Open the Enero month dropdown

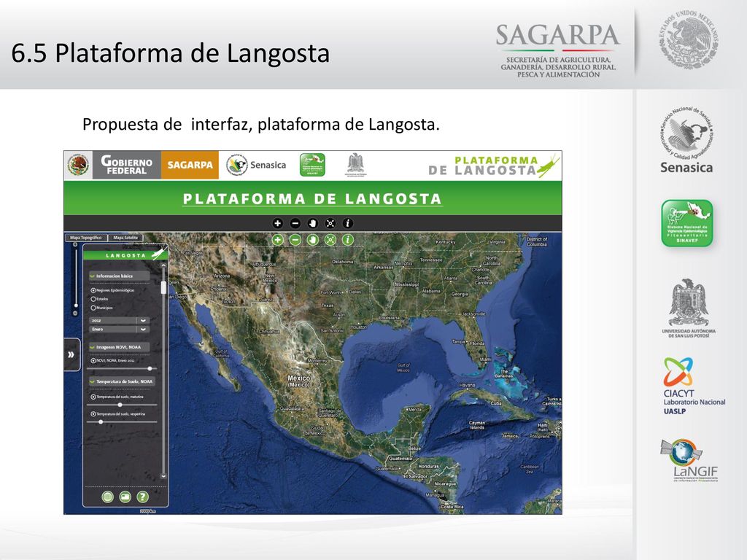pos(120,329)
